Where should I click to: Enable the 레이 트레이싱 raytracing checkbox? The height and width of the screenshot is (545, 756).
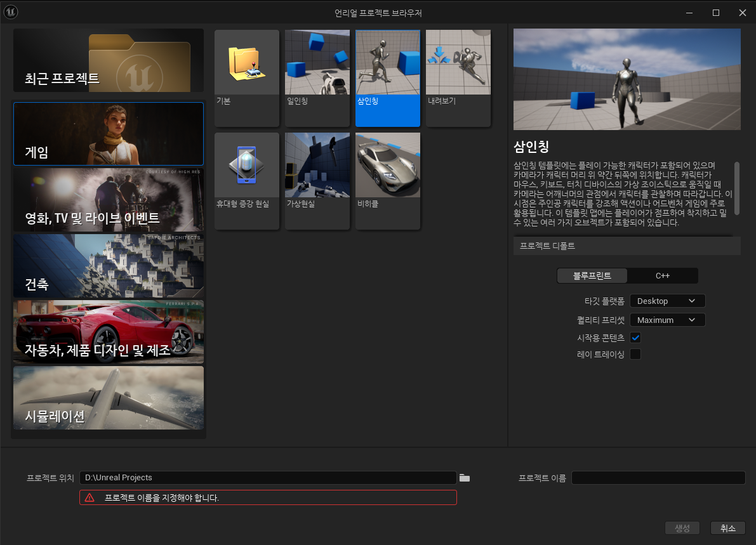click(x=635, y=354)
